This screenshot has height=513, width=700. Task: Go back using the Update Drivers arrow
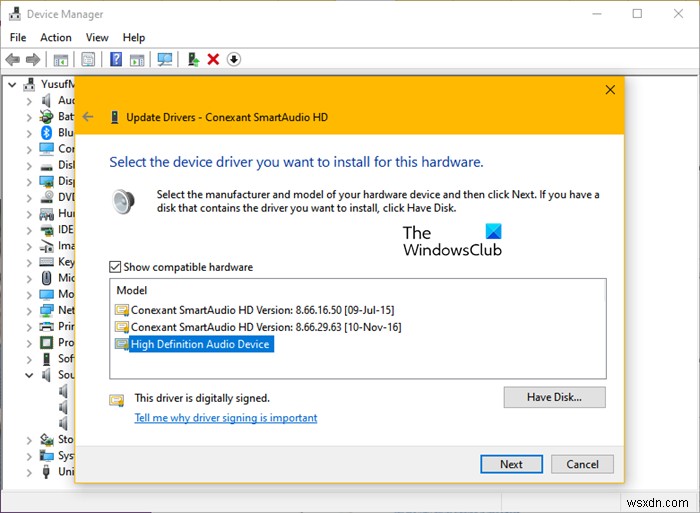tap(88, 117)
